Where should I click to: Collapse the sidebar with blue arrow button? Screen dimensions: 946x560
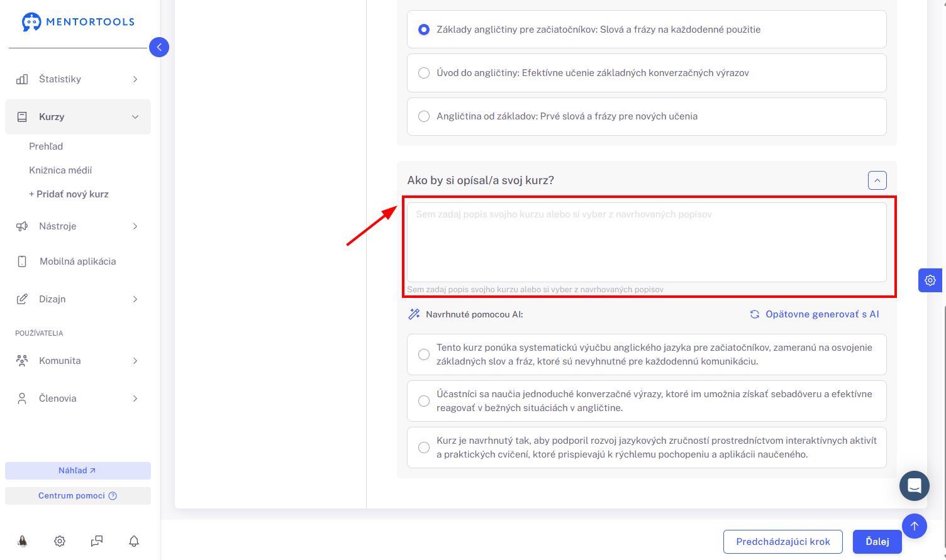159,47
